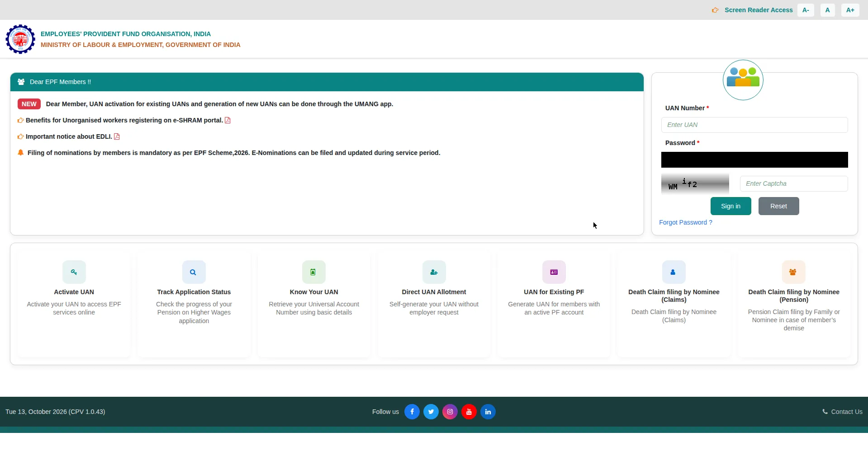Image resolution: width=868 pixels, height=451 pixels.
Task: Increase font size with A+ button
Action: tap(850, 10)
